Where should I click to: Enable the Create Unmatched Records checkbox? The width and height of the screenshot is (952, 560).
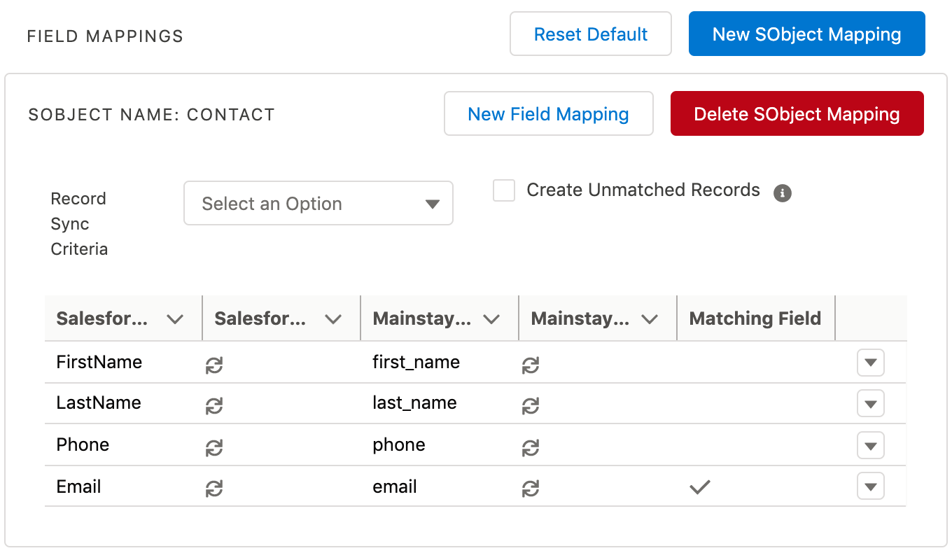(x=504, y=190)
